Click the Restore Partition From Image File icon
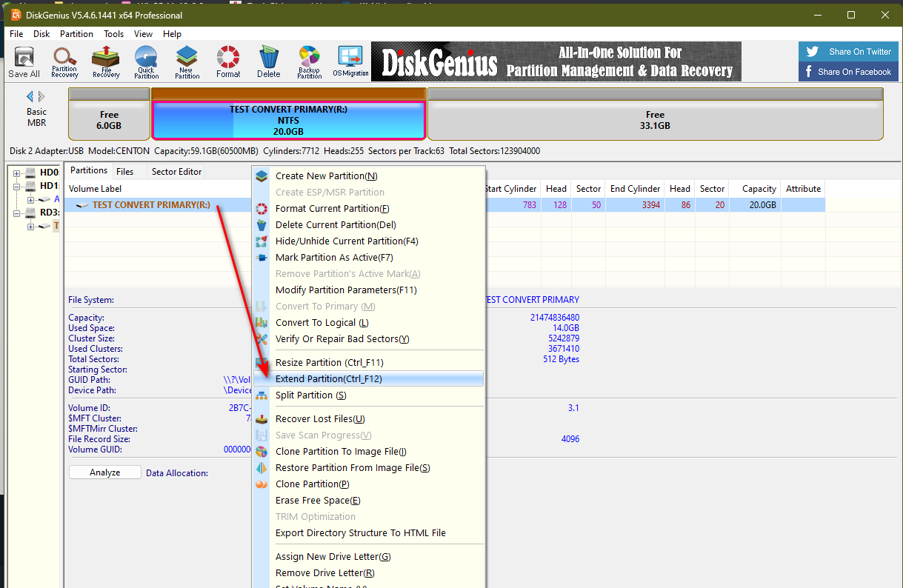Image resolution: width=903 pixels, height=588 pixels. (x=261, y=468)
